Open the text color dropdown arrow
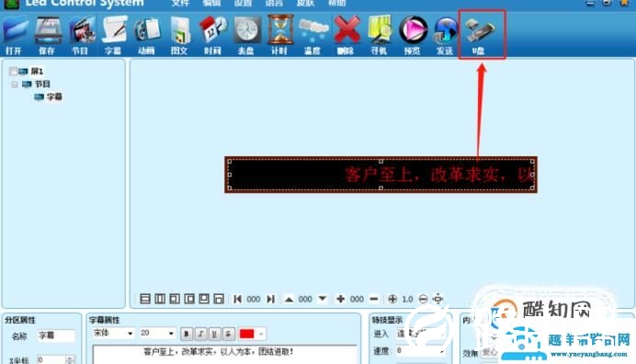This screenshot has height=364, width=636. (262, 334)
